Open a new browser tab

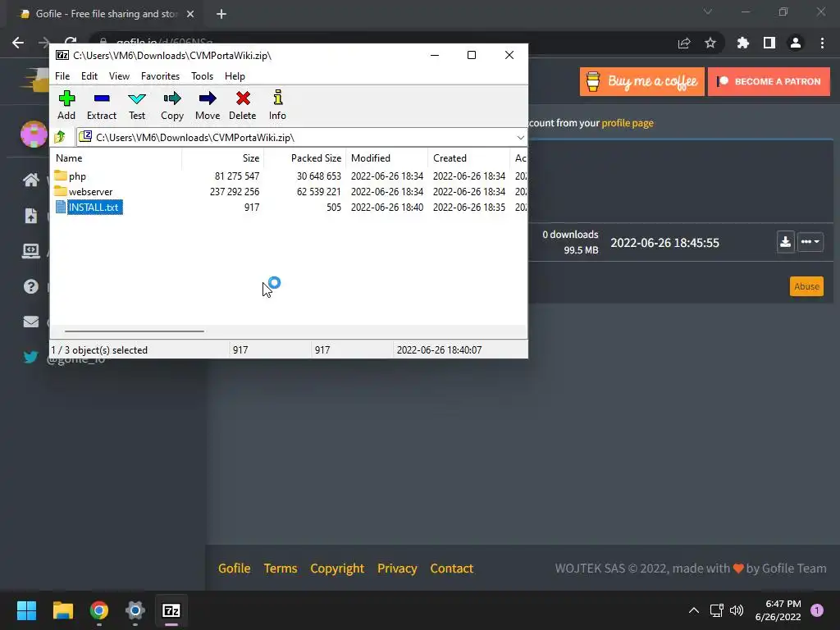(221, 14)
